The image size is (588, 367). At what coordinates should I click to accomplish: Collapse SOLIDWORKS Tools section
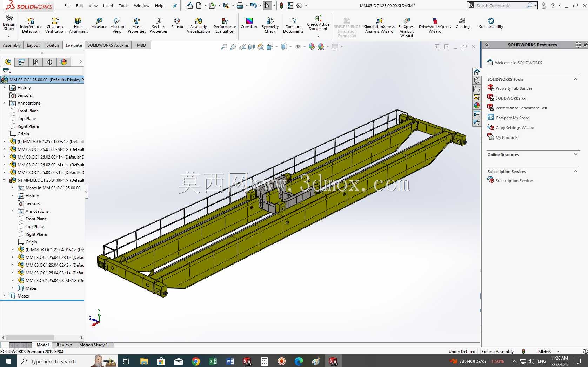click(576, 79)
